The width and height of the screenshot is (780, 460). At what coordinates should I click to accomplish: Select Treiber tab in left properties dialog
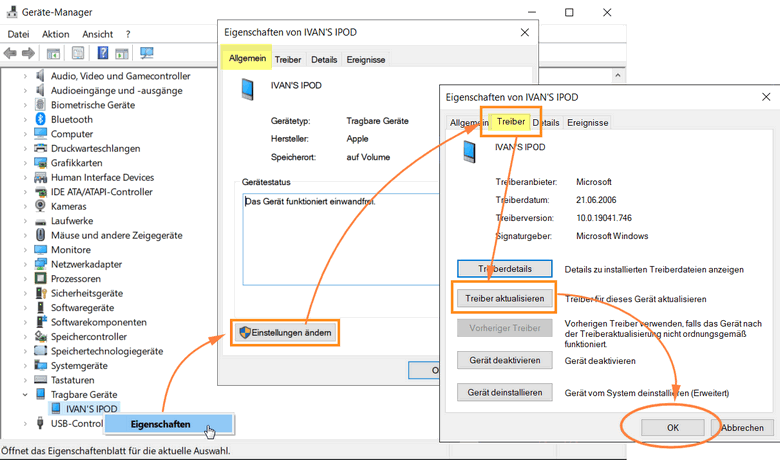pos(288,60)
